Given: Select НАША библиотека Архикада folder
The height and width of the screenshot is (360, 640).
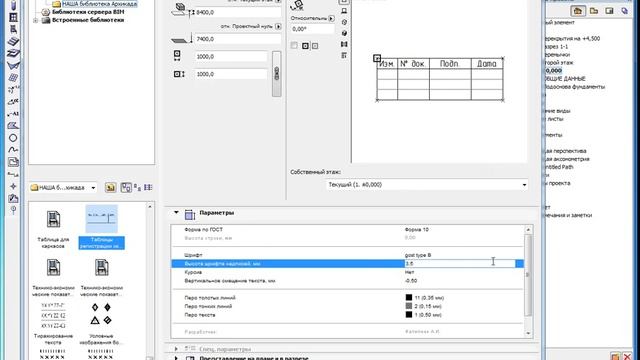Looking at the screenshot, I should coord(100,4).
